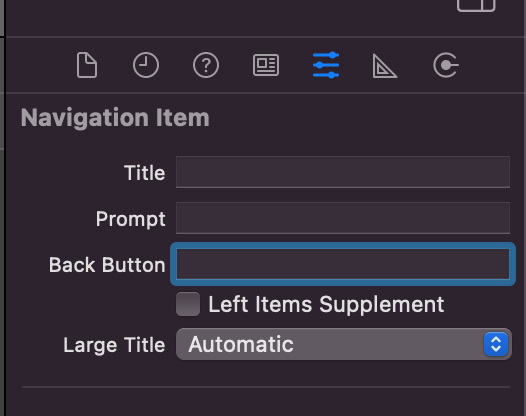
Task: Focus the Prompt text field
Action: pyautogui.click(x=343, y=218)
